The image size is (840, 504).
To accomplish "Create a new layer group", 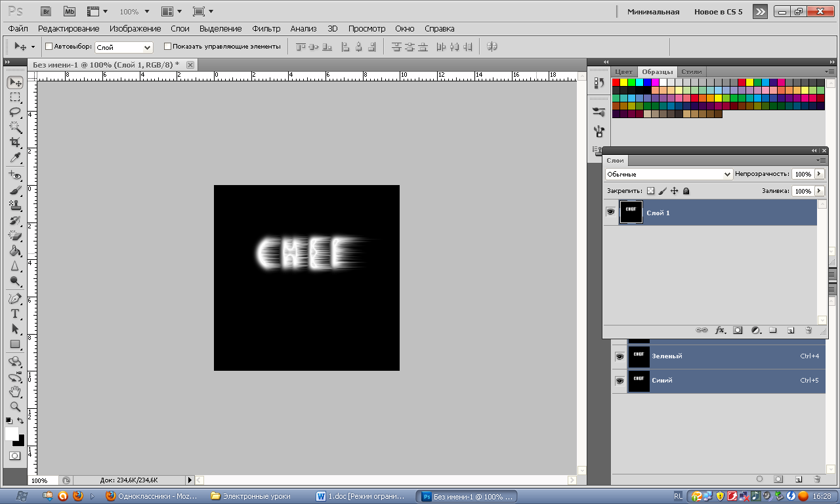I will point(773,330).
